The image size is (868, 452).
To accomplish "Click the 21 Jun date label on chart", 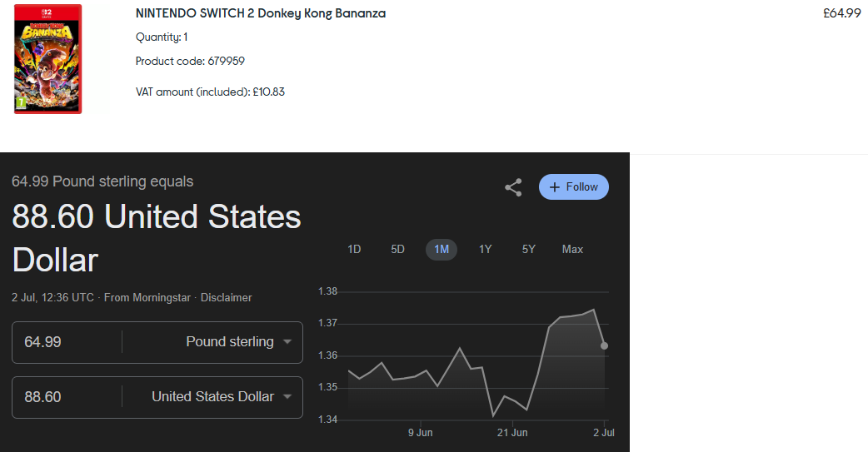I will tap(512, 433).
